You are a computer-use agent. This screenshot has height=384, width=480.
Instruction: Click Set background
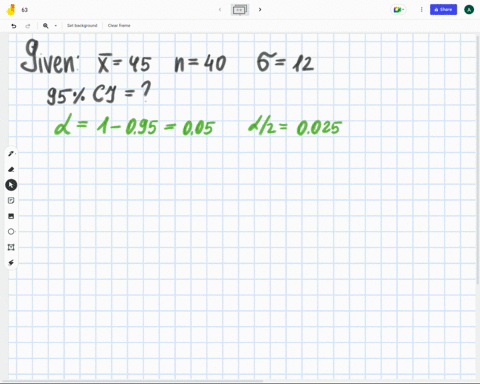pos(82,26)
